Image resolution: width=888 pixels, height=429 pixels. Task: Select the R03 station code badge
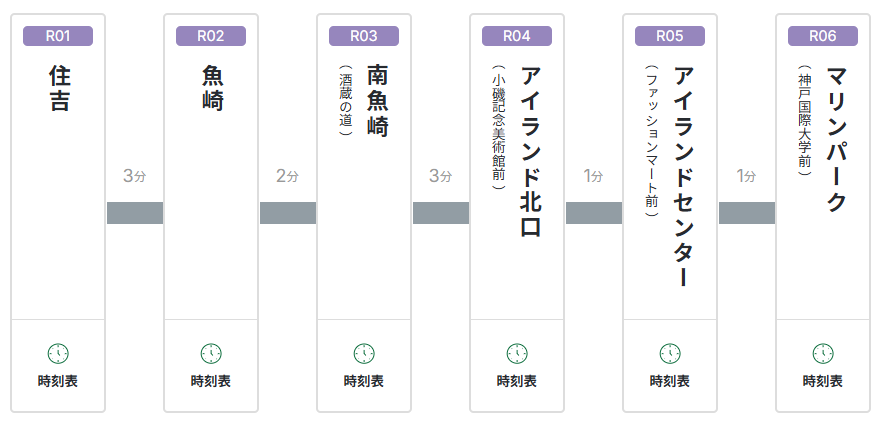click(x=364, y=36)
